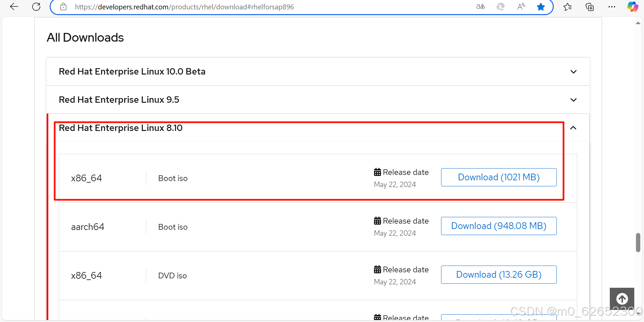Open the read aloud icon in address bar

point(521,7)
